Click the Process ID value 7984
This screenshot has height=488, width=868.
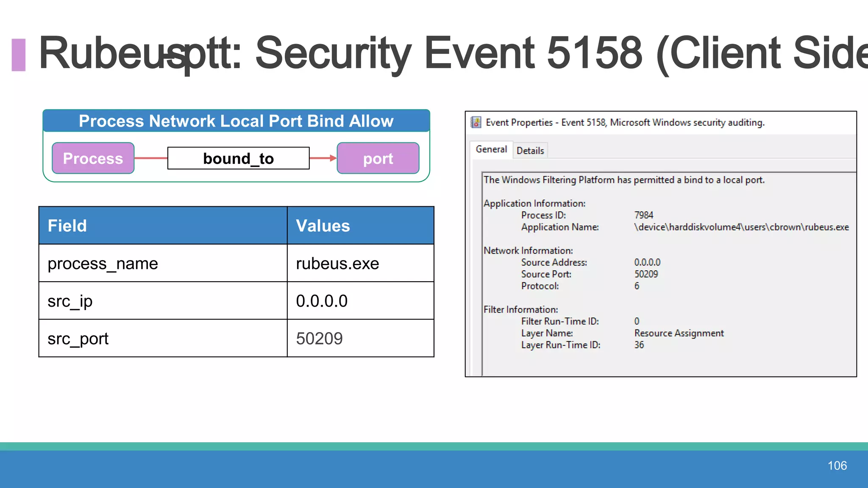[644, 215]
